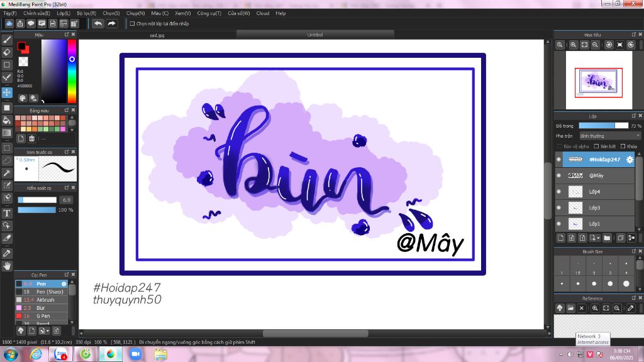The height and width of the screenshot is (362, 644).
Task: Hide the Lớp4 layer
Action: click(x=558, y=192)
